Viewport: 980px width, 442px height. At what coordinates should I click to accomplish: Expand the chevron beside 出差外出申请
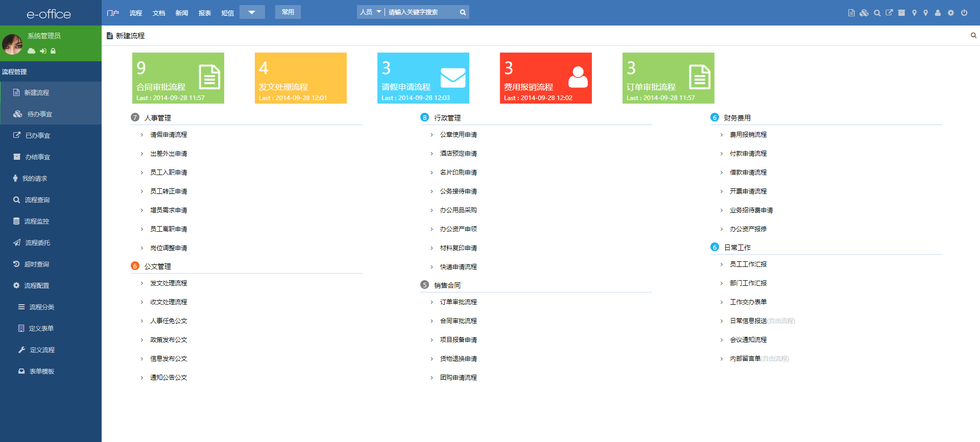(142, 154)
